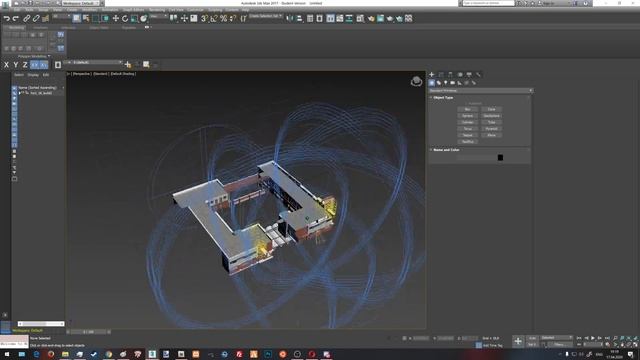
Task: Select the Lights category icon
Action: (446, 83)
